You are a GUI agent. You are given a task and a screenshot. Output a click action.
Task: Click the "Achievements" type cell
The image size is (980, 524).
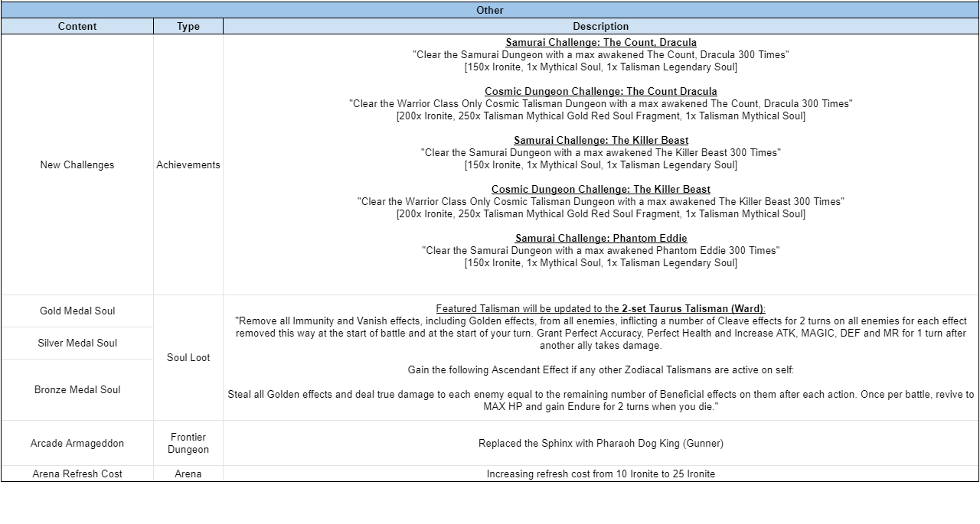(x=188, y=164)
